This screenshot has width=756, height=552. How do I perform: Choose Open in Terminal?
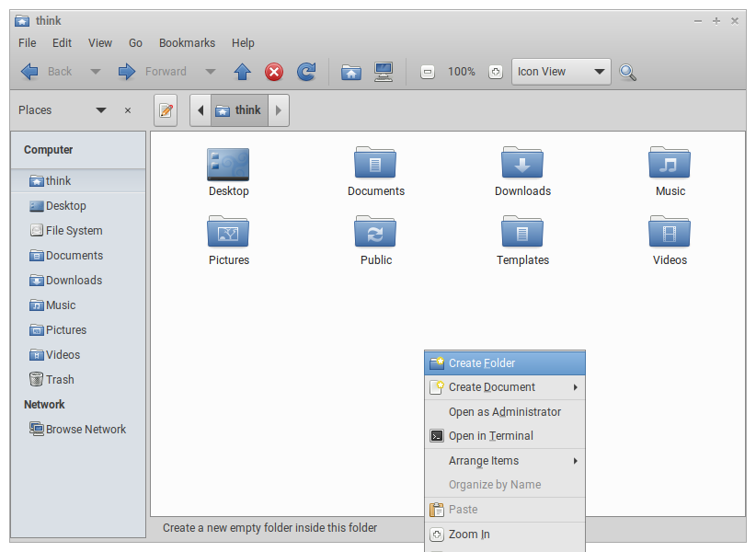pyautogui.click(x=505, y=436)
